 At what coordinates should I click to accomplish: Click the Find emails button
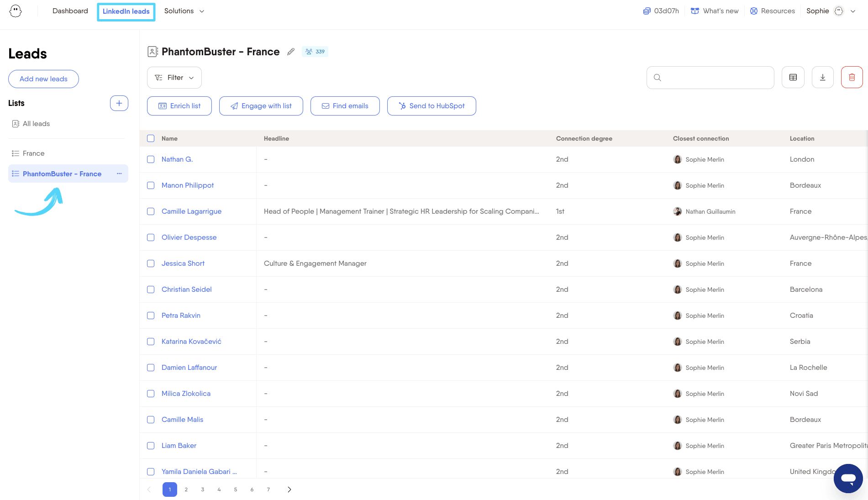tap(345, 106)
